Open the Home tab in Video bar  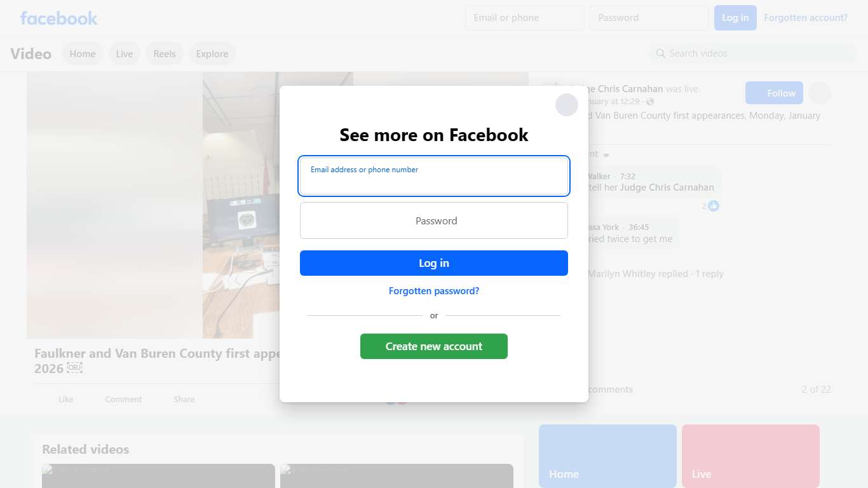(83, 54)
